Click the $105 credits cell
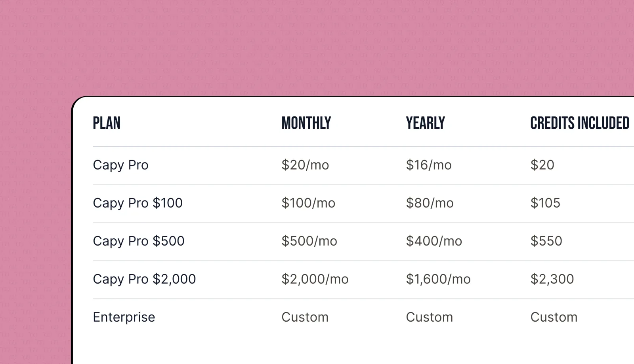 tap(545, 203)
